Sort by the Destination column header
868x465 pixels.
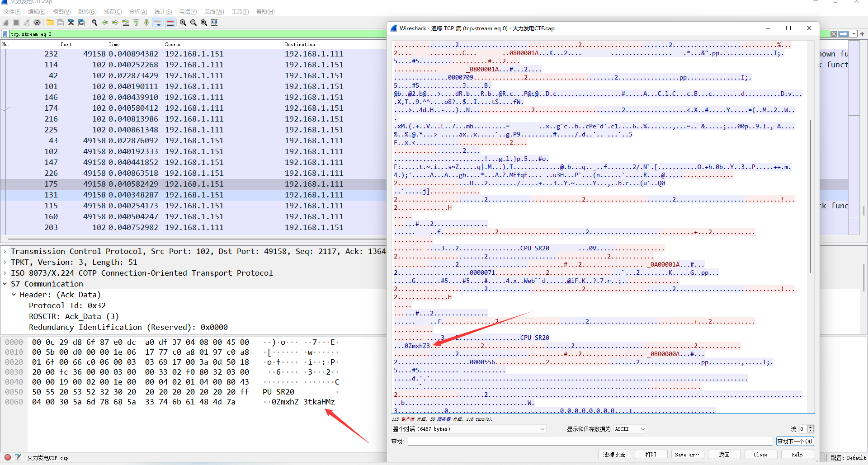pyautogui.click(x=335, y=44)
